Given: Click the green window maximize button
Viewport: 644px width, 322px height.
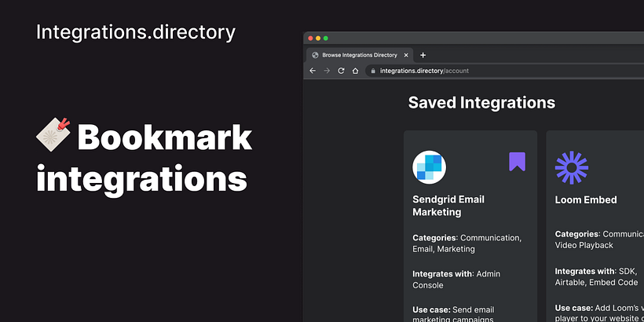Looking at the screenshot, I should pos(326,38).
